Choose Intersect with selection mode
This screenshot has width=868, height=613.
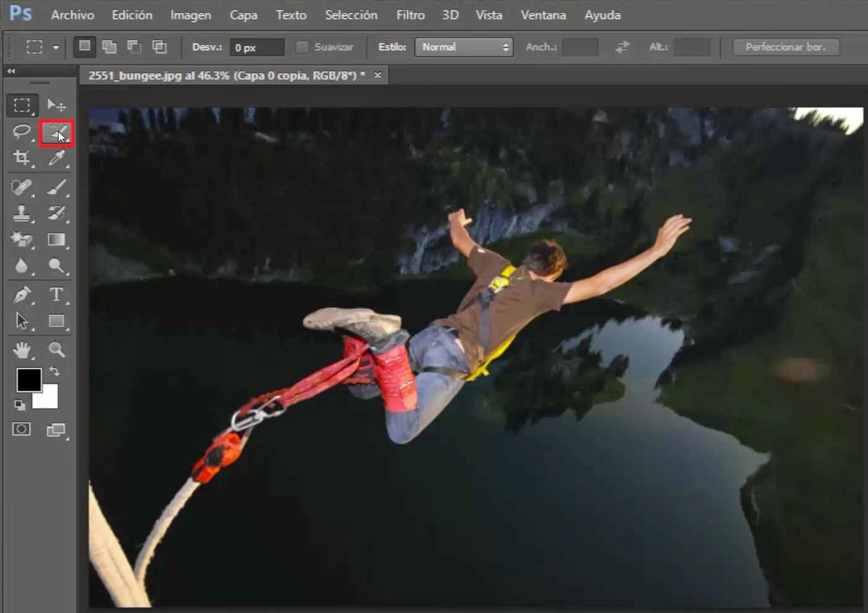click(160, 46)
